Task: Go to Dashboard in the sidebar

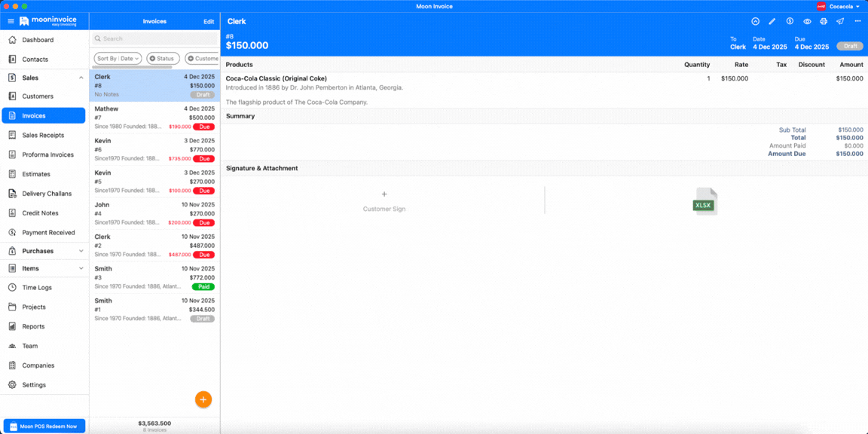Action: click(x=38, y=40)
